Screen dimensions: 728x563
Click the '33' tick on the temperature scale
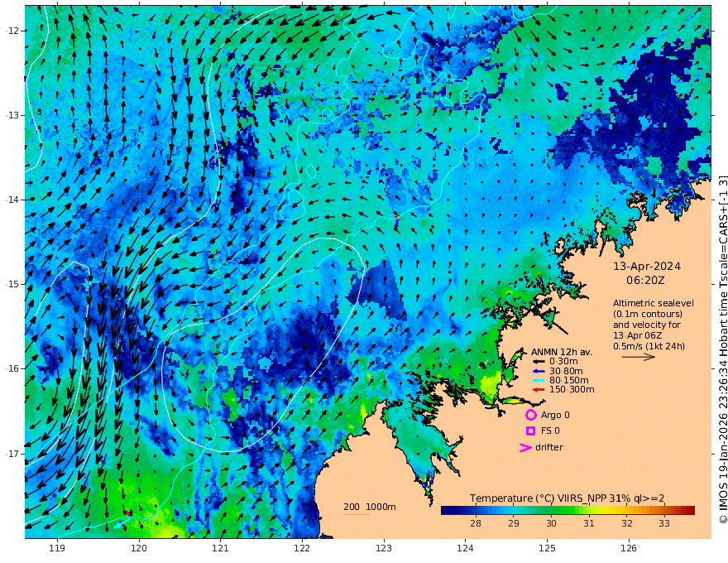click(x=664, y=523)
